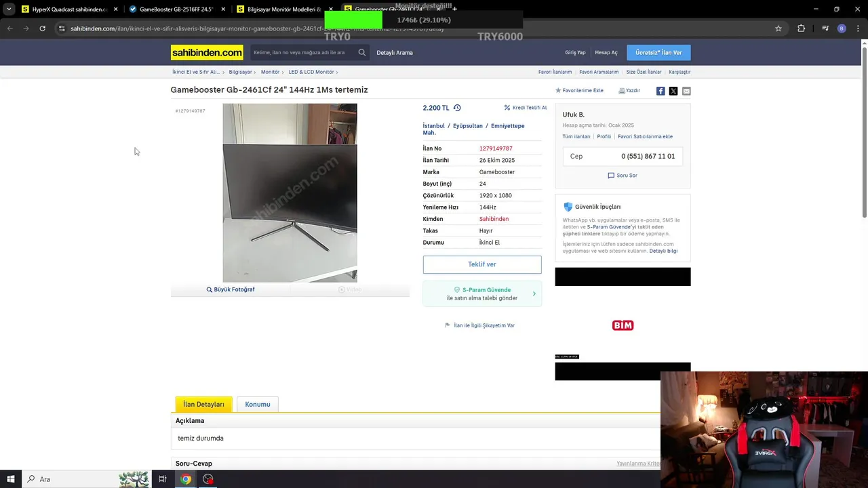The width and height of the screenshot is (868, 488).
Task: Select the Konum tab
Action: pyautogui.click(x=258, y=405)
